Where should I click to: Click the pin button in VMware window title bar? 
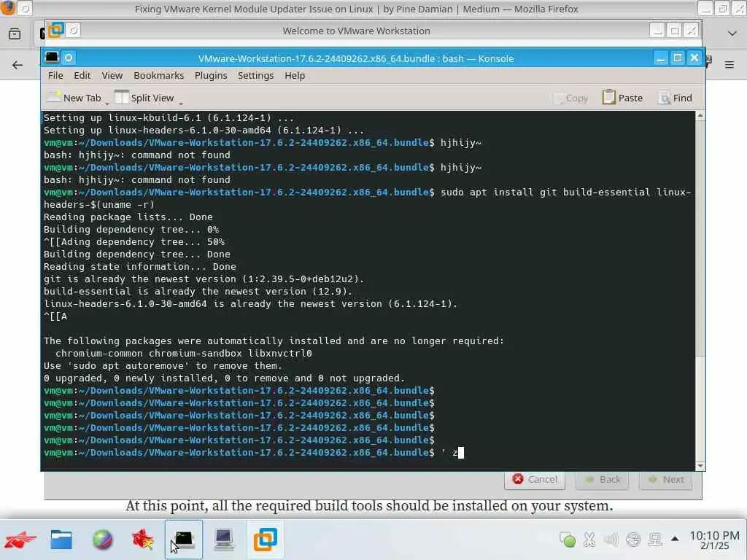[73, 31]
